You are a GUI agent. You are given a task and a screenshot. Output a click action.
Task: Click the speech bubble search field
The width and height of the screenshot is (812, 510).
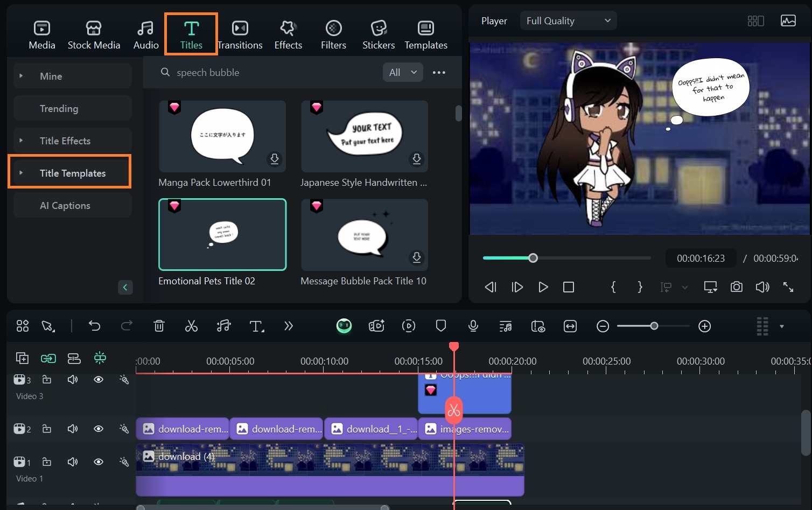[x=267, y=73]
